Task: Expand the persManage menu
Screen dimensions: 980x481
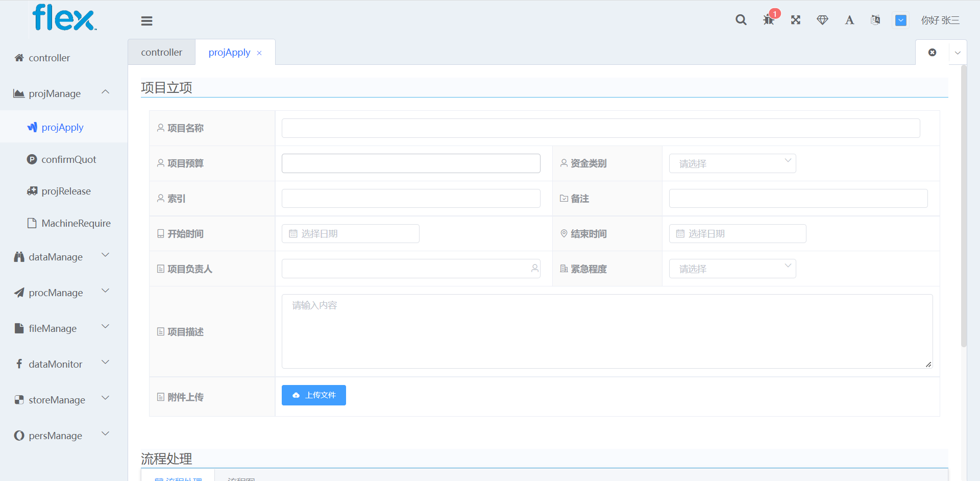Action: (x=64, y=436)
